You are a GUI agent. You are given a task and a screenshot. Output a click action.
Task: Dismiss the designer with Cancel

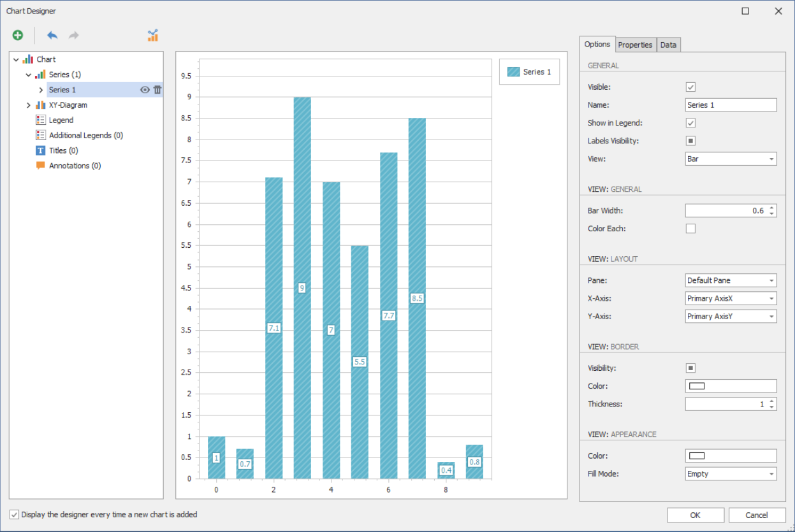(x=755, y=515)
